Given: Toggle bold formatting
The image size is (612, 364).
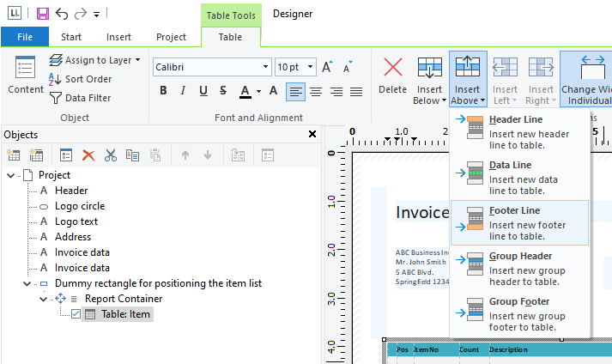Looking at the screenshot, I should pyautogui.click(x=163, y=91).
